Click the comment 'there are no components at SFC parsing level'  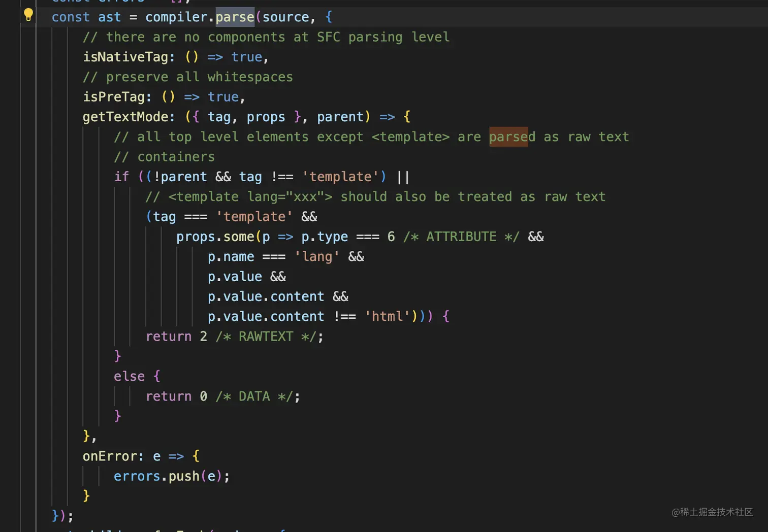pyautogui.click(x=266, y=37)
